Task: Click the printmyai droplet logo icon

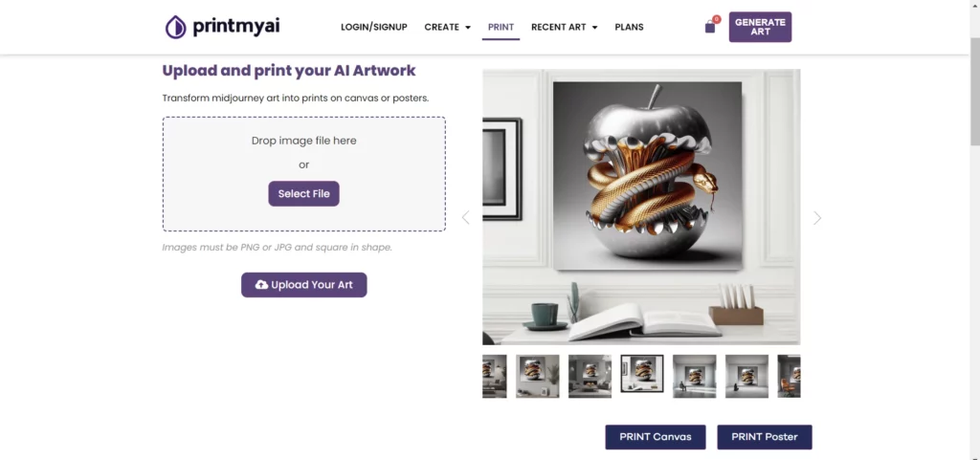Action: [x=176, y=27]
